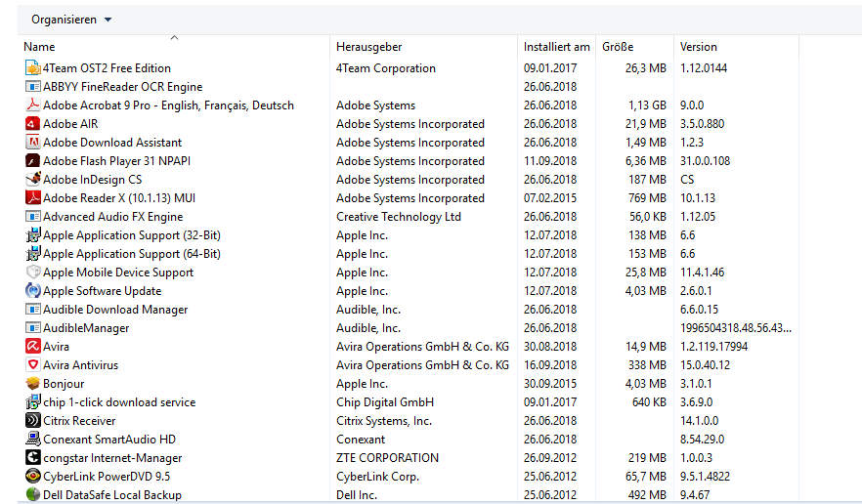Click the AudibleManager icon
The image size is (862, 504).
coord(33,328)
